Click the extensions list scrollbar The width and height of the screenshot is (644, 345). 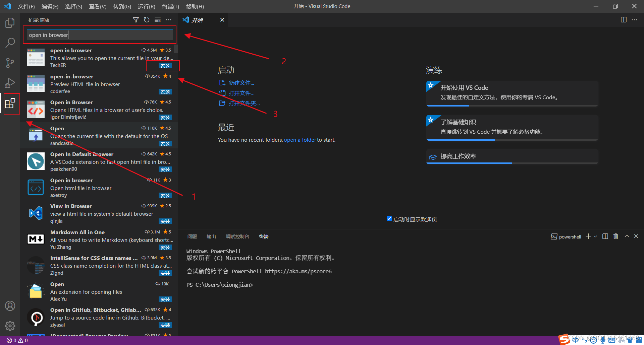click(176, 49)
